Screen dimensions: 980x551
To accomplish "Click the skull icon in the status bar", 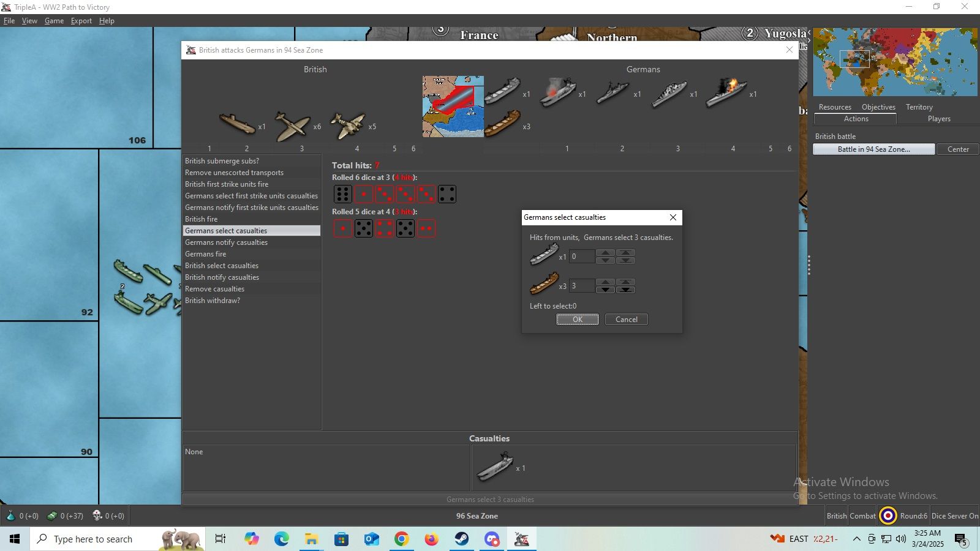I will point(97,516).
